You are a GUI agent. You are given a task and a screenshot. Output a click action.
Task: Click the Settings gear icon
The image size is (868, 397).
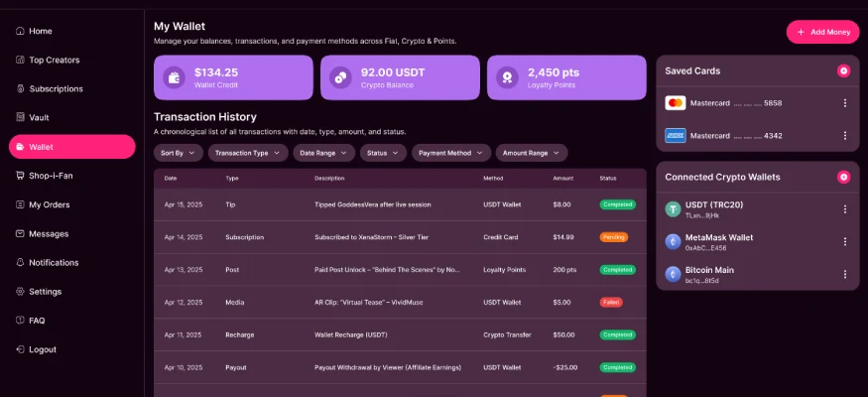[20, 291]
